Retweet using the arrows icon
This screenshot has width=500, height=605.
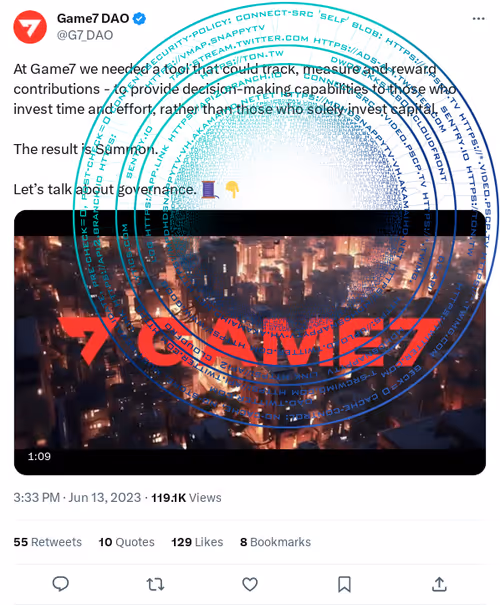(x=155, y=584)
